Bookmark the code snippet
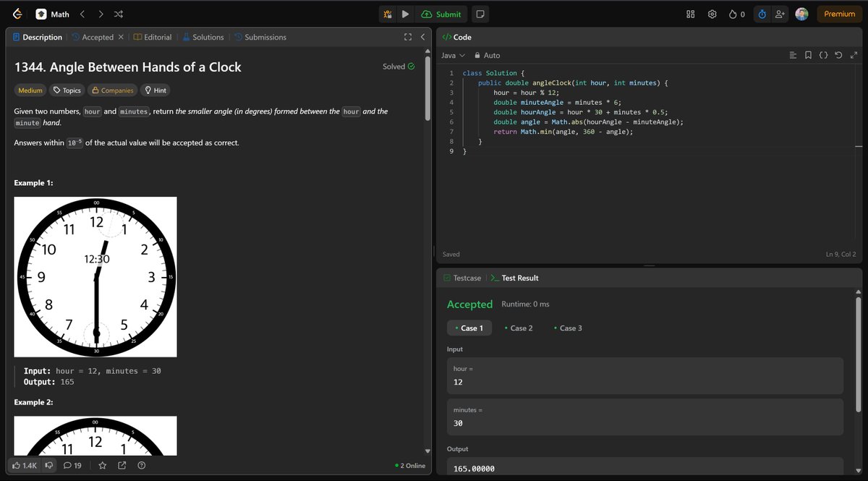 [x=808, y=56]
